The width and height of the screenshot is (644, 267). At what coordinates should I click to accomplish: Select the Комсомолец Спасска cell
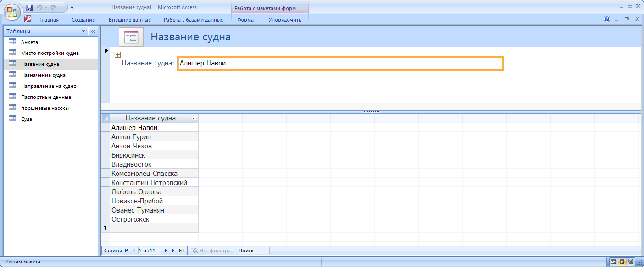point(154,174)
